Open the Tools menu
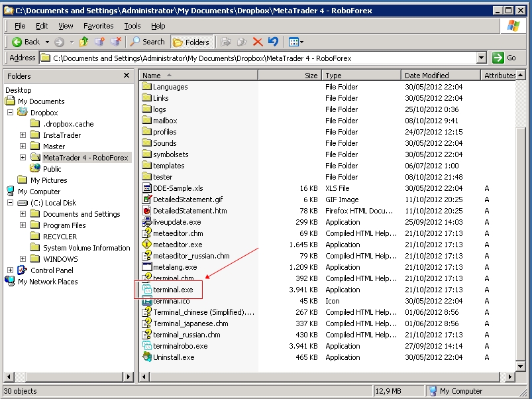Image resolution: width=532 pixels, height=399 pixels. pyautogui.click(x=133, y=26)
